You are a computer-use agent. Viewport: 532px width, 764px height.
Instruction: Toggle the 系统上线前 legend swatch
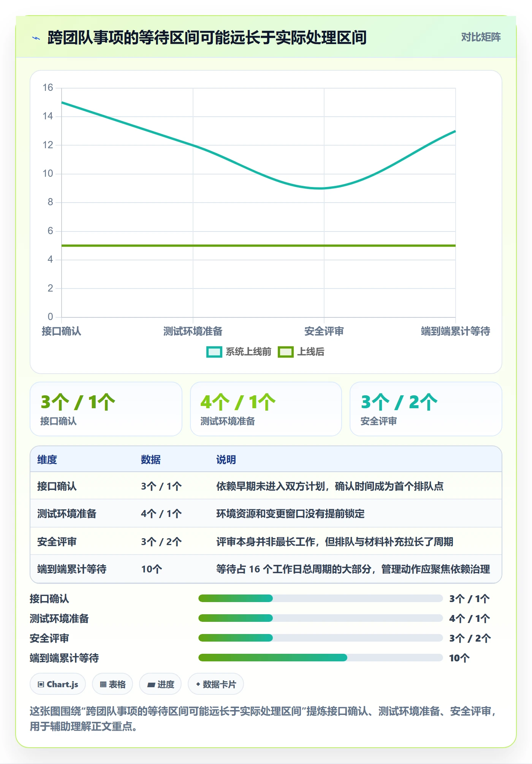214,352
